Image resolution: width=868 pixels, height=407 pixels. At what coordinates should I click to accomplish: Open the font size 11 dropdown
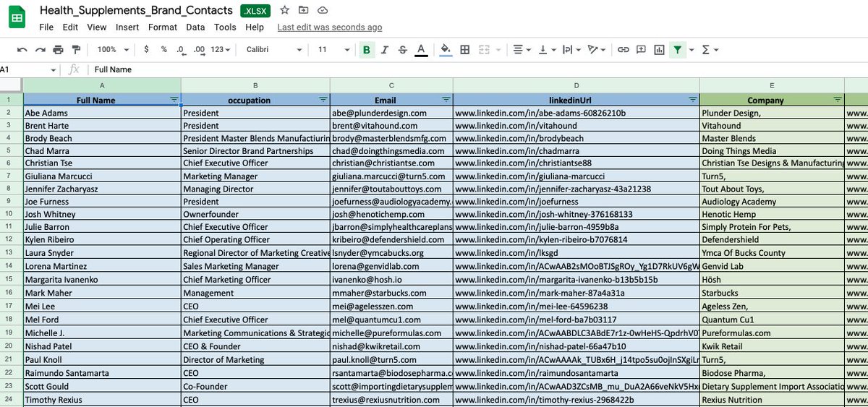(333, 49)
